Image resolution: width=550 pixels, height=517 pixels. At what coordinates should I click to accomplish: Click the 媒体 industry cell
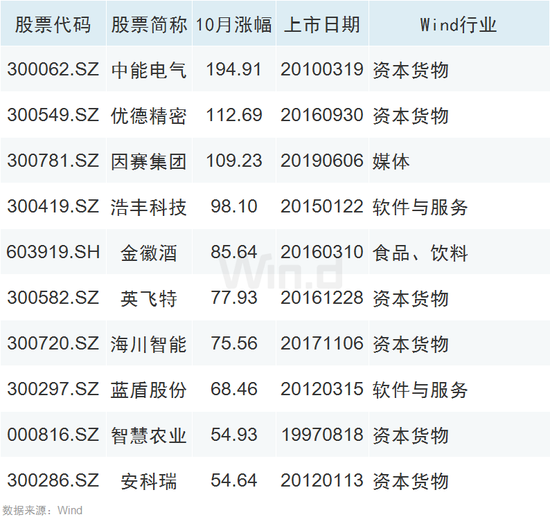tap(391, 161)
